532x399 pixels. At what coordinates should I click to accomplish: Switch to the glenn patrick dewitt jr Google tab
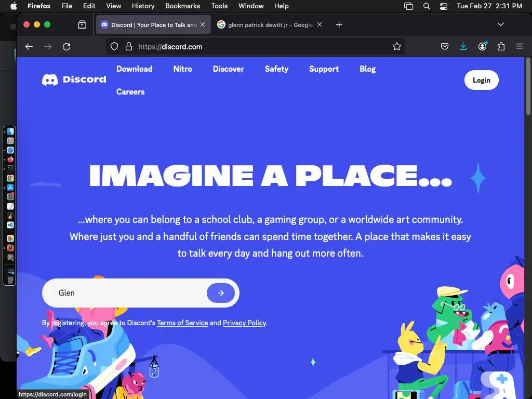(270, 25)
